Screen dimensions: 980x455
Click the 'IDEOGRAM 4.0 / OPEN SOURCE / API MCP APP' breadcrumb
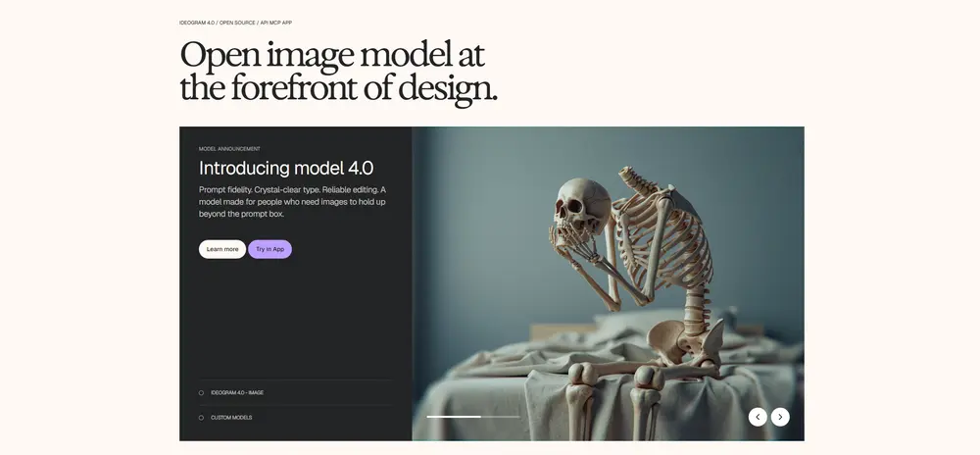point(235,23)
